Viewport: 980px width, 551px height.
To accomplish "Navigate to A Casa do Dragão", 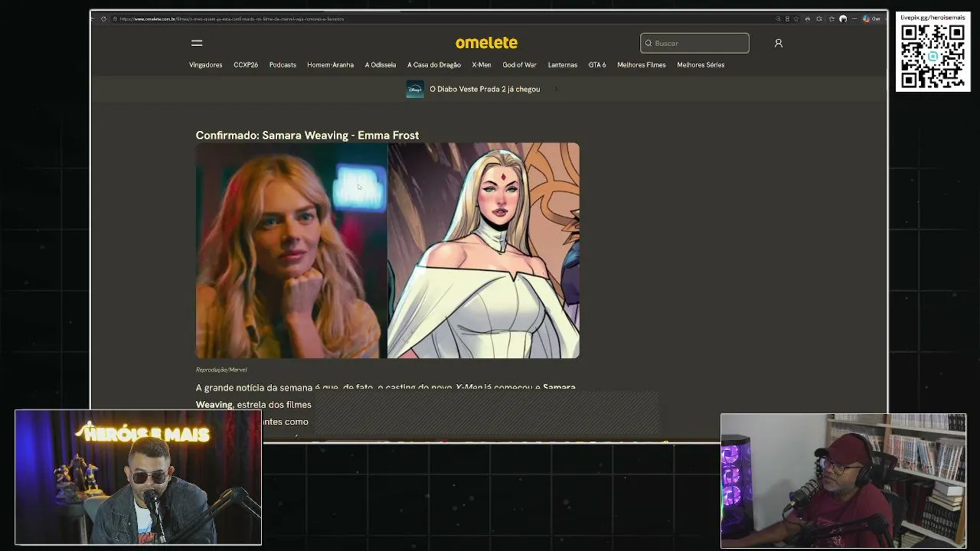I will [x=434, y=65].
